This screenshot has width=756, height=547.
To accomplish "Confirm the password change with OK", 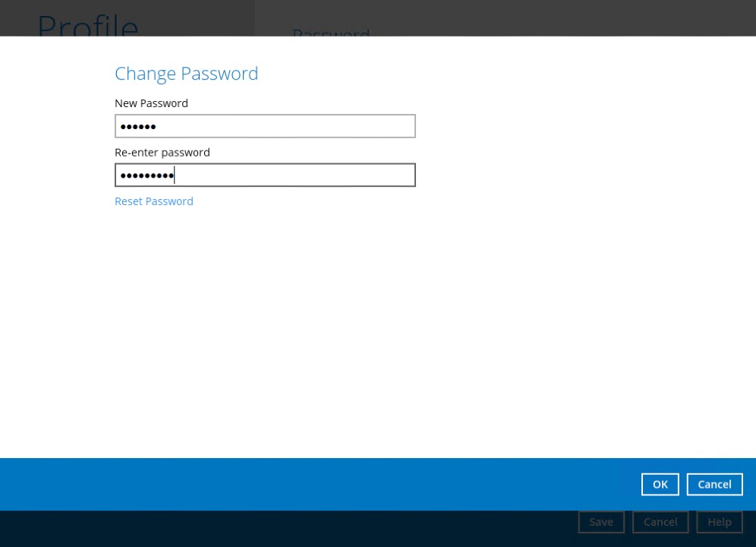I will point(660,484).
